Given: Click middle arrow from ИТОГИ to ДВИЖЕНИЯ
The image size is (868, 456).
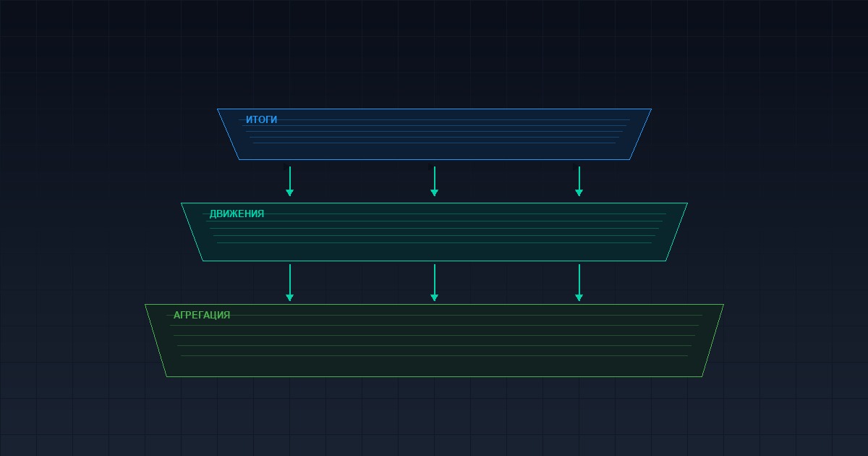Looking at the screenshot, I should tap(434, 182).
